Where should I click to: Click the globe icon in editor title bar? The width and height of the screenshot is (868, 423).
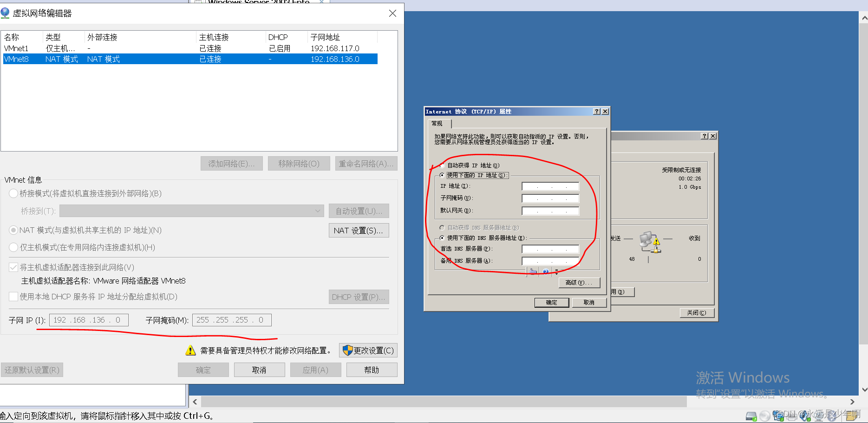click(x=5, y=13)
